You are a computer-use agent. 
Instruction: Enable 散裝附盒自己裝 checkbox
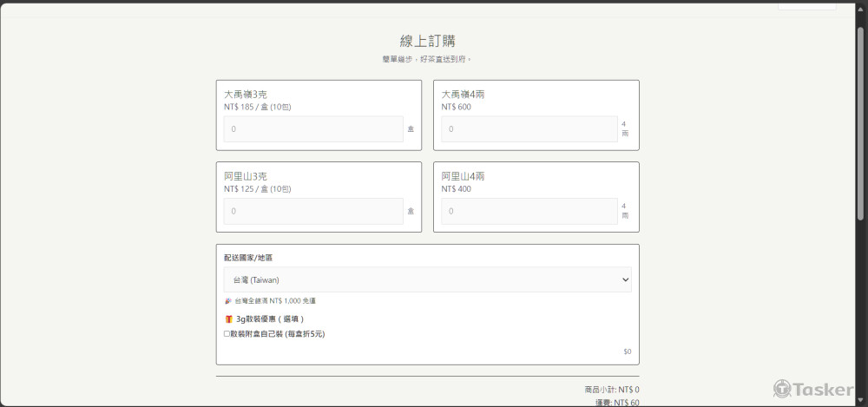tap(227, 333)
